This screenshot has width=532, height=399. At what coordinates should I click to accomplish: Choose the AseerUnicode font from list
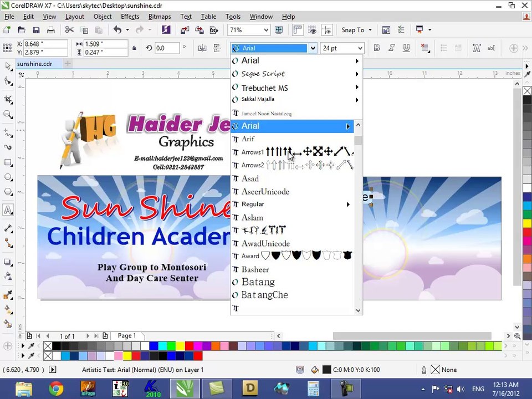292,192
